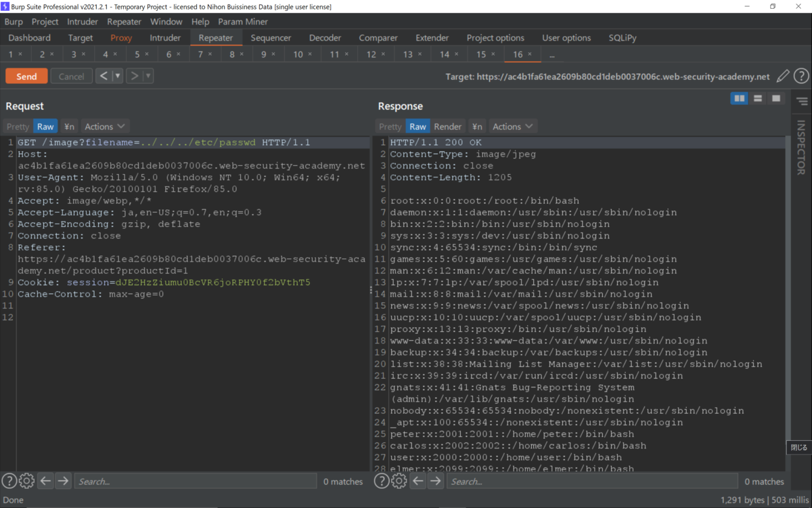Screen dimensions: 812x508
Task: Click the GET /image?filename request line
Action: coord(164,143)
